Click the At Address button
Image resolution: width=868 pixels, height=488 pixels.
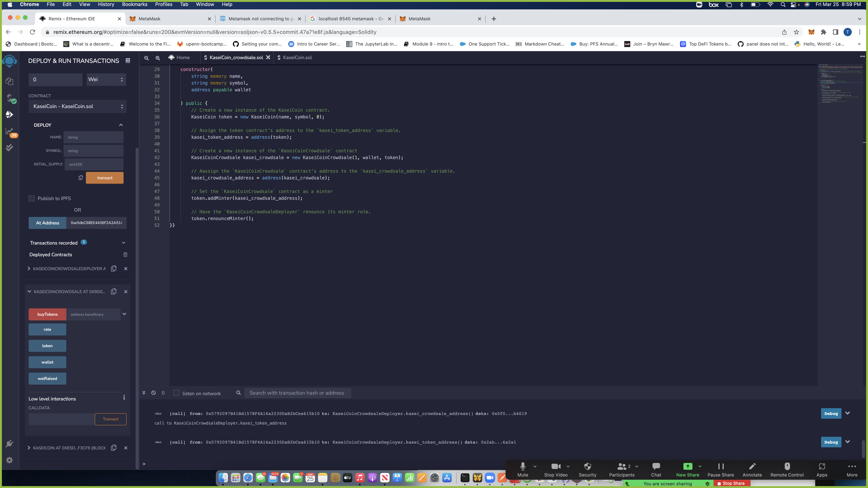click(x=47, y=223)
